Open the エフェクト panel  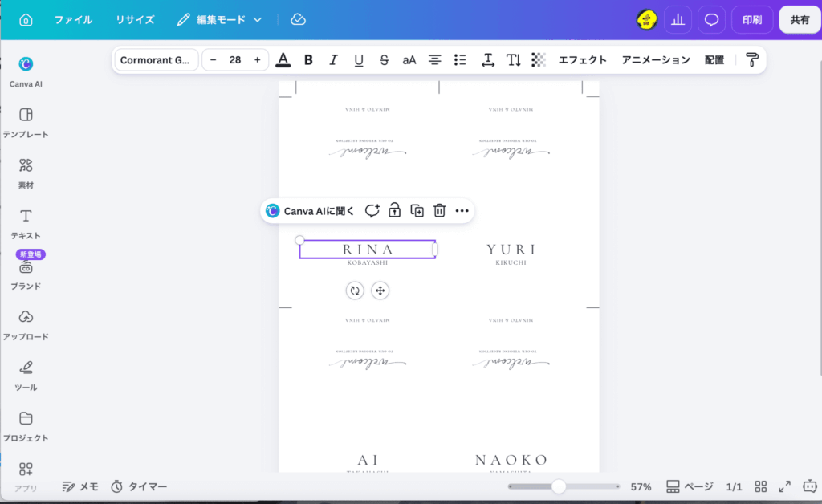pos(583,59)
